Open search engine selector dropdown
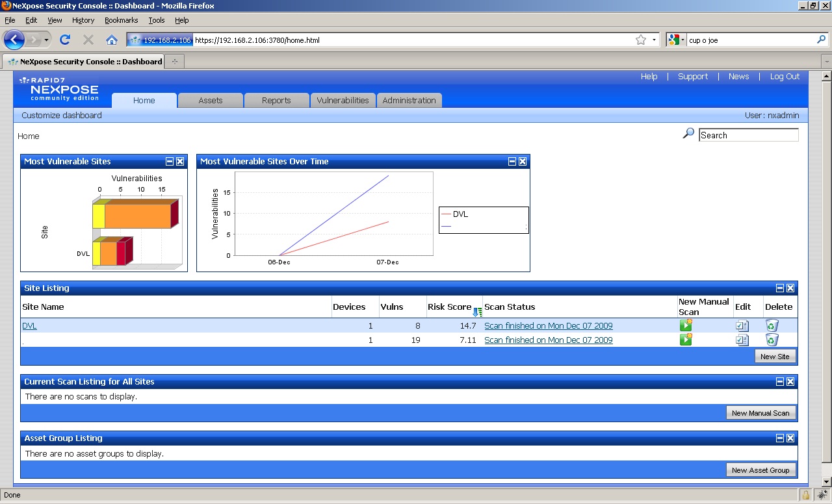The width and height of the screenshot is (832, 504). click(677, 40)
